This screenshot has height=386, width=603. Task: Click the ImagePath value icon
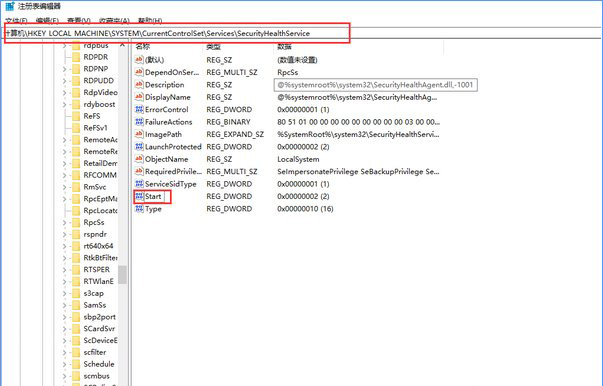139,134
